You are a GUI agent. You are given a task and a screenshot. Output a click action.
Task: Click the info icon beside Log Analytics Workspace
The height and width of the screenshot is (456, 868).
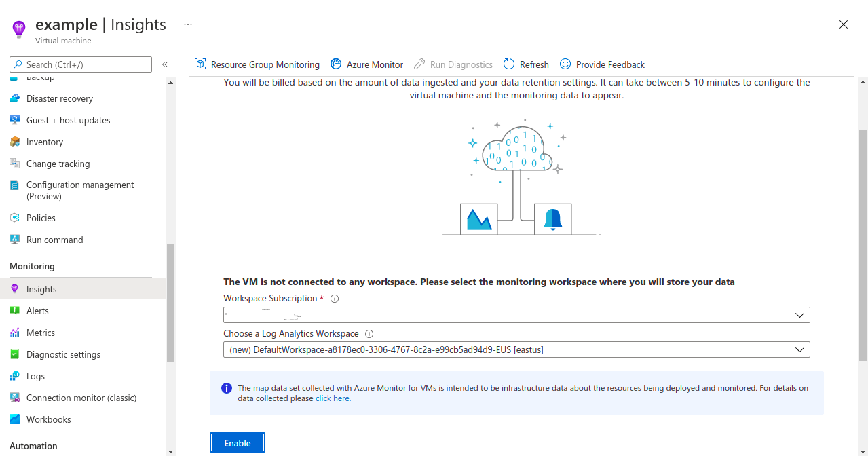pos(369,334)
